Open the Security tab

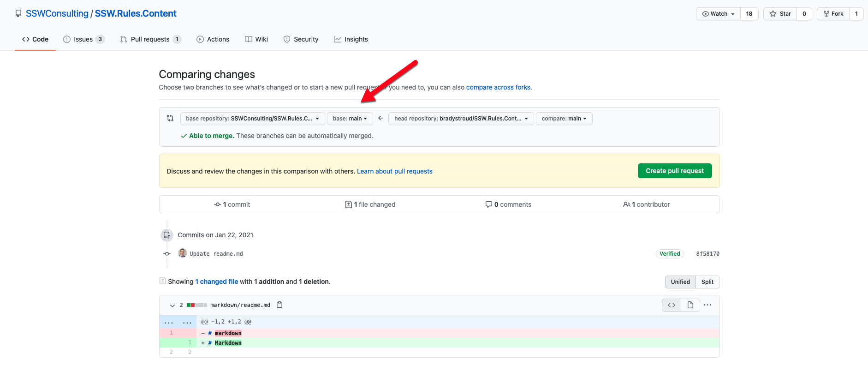click(x=301, y=39)
